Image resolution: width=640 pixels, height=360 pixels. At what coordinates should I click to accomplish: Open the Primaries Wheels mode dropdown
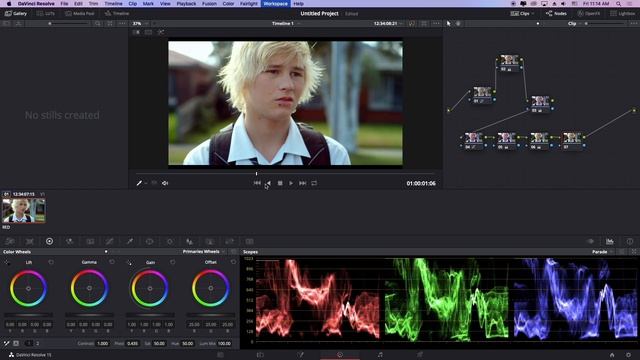point(204,252)
